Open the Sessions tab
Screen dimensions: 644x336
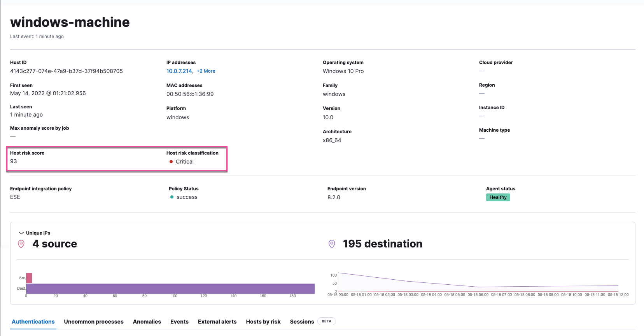(302, 322)
